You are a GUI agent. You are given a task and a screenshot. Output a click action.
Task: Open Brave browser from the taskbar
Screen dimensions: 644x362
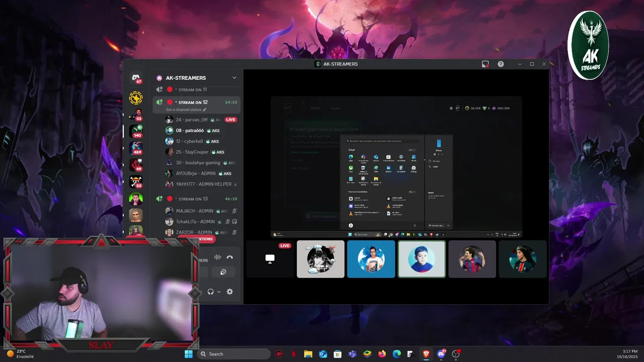[426, 354]
